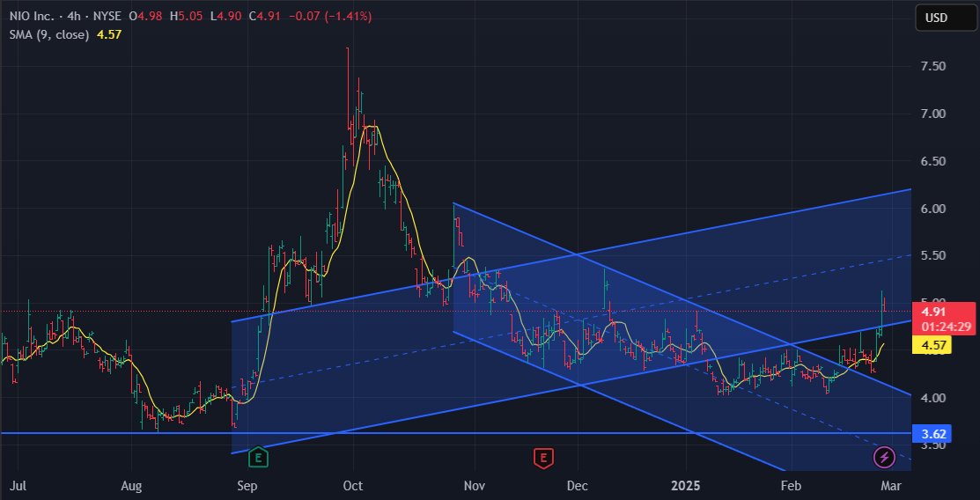The height and width of the screenshot is (500, 980).
Task: Click the 7.50 price axis label
Action: tap(932, 66)
